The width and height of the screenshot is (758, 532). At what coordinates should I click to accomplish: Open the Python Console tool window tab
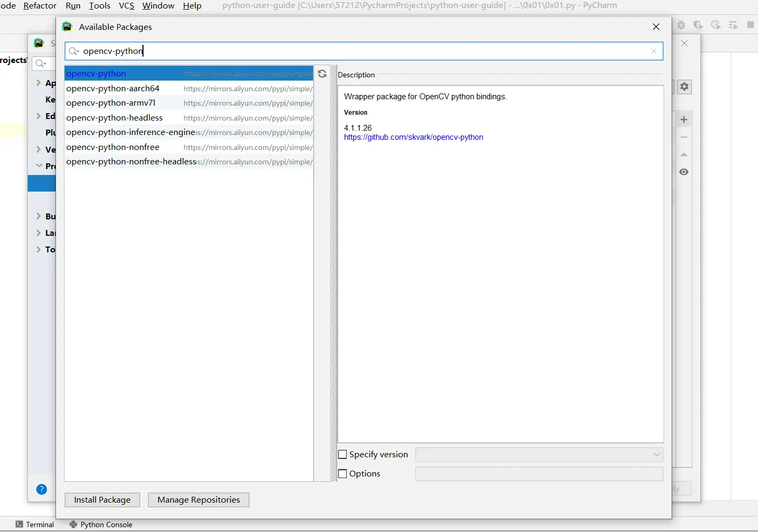coord(101,525)
